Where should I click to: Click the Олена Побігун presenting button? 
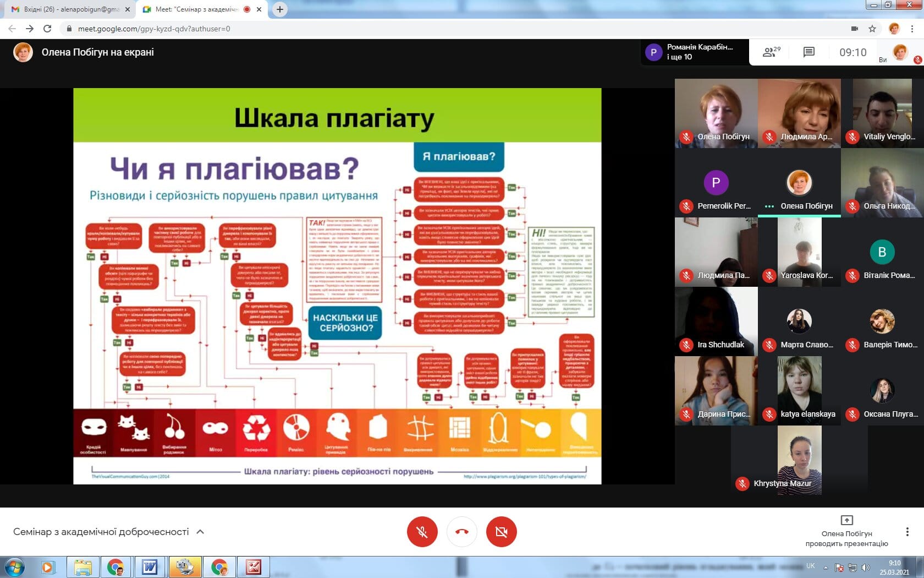pyautogui.click(x=846, y=532)
